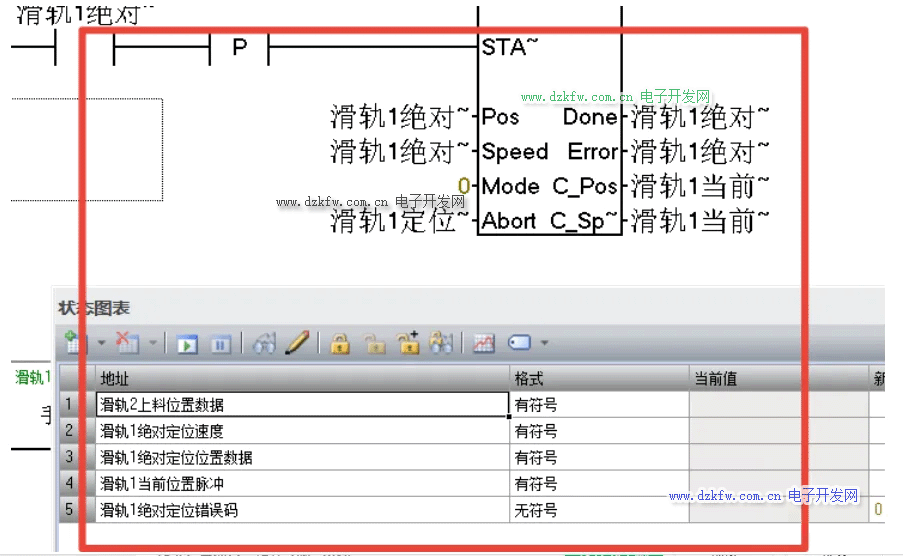The width and height of the screenshot is (903, 556).
Task: Select row 2 address 滑轨1绝对定位速度
Action: click(x=300, y=431)
